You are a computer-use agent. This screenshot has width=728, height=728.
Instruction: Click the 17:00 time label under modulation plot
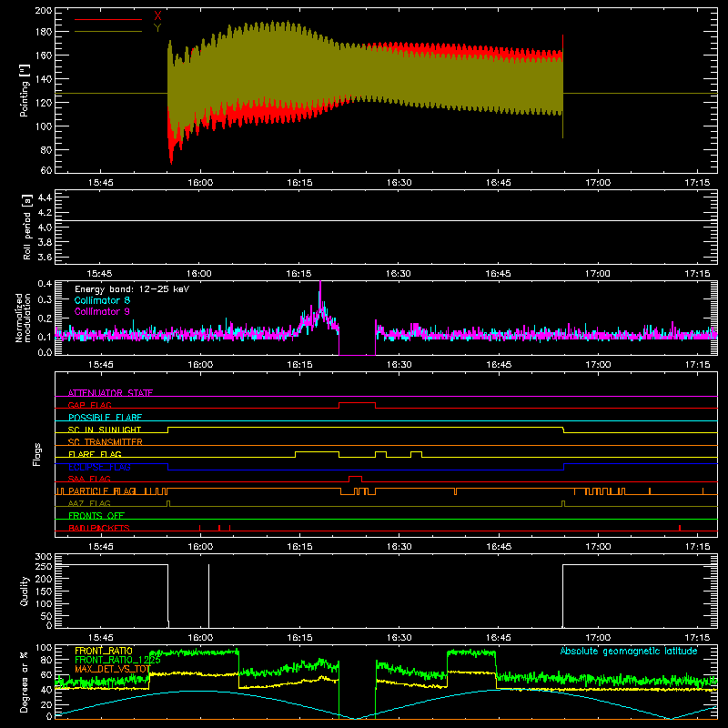598,365
